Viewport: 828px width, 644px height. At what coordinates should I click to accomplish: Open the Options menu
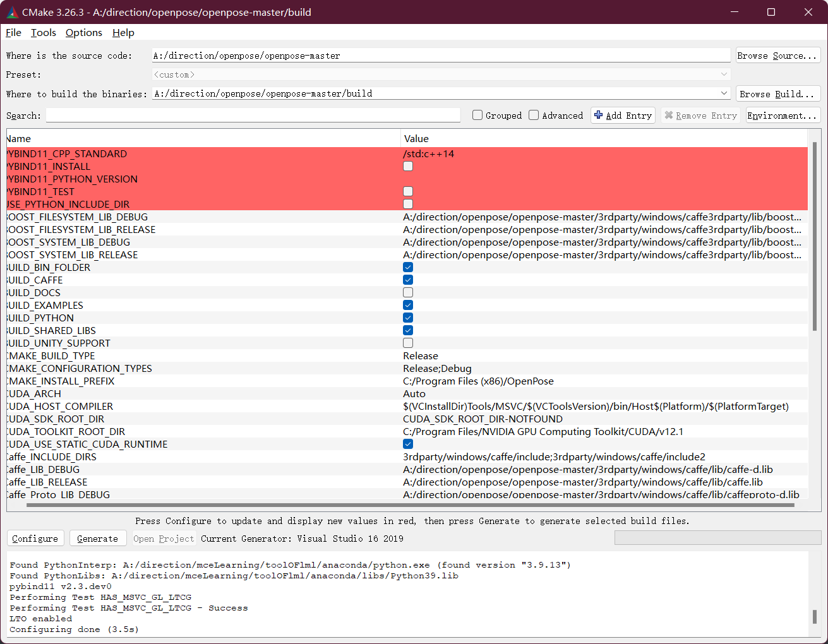[x=84, y=33]
